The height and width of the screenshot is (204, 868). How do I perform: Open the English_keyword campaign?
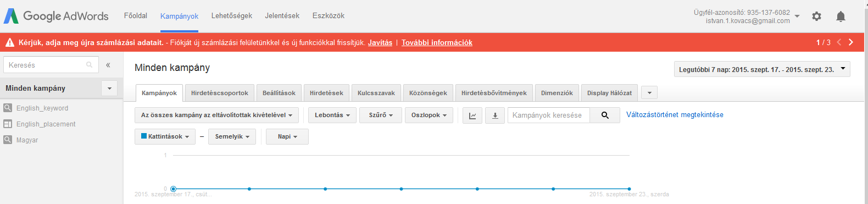[42, 108]
